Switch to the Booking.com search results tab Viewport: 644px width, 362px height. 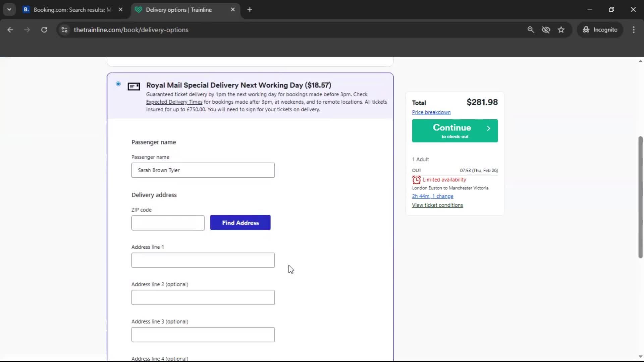tap(67, 10)
